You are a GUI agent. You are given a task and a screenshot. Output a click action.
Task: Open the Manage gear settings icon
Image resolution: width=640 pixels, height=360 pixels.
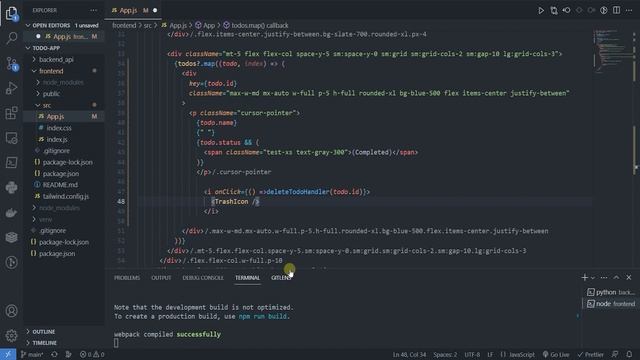(11, 335)
